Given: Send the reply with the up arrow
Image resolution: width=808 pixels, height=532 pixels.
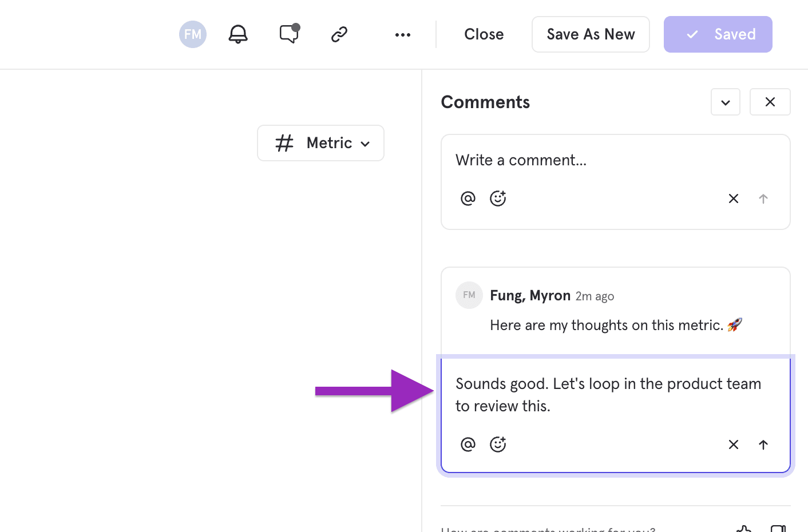Looking at the screenshot, I should click(x=763, y=444).
